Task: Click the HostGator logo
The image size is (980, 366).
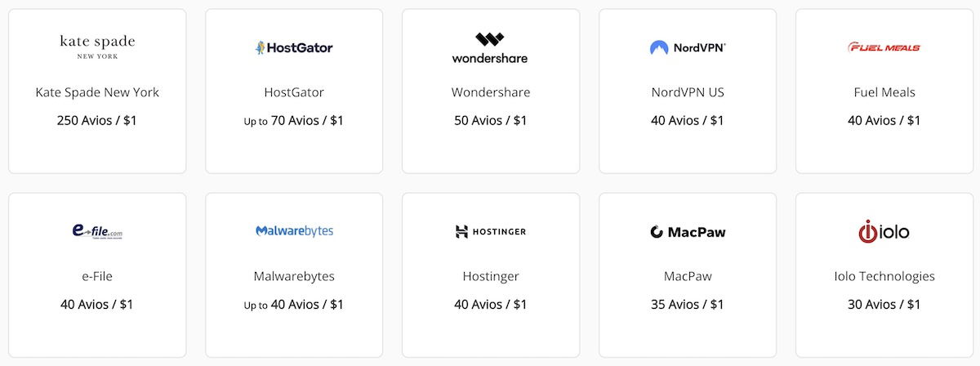Action: (294, 47)
